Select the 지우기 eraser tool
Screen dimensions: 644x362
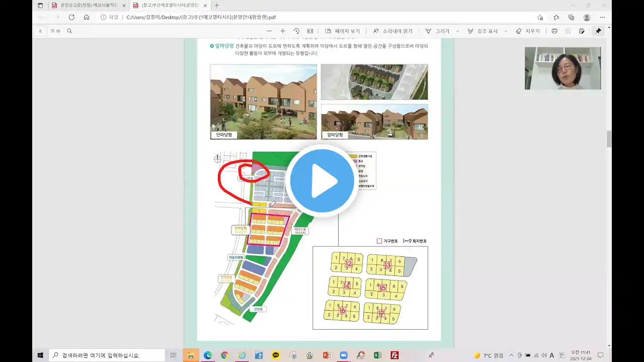point(528,31)
